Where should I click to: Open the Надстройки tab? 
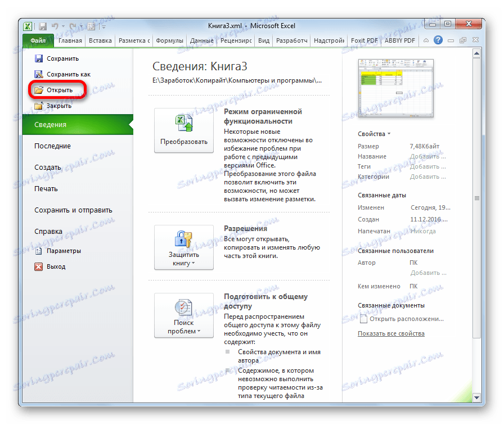pyautogui.click(x=329, y=41)
